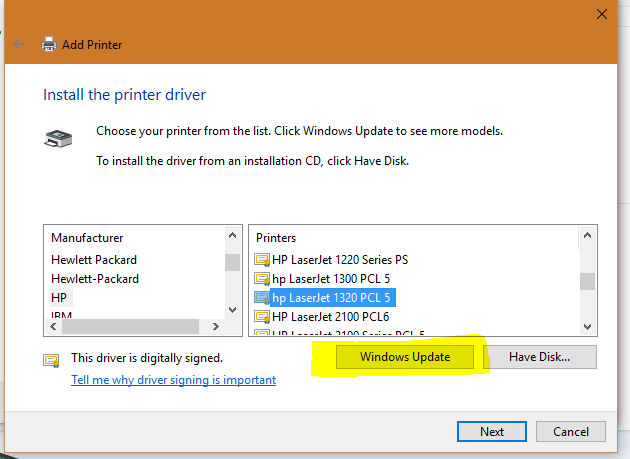Click Manufacturer list scroll down arrow
Image resolution: width=630 pixels, height=459 pixels.
click(232, 310)
